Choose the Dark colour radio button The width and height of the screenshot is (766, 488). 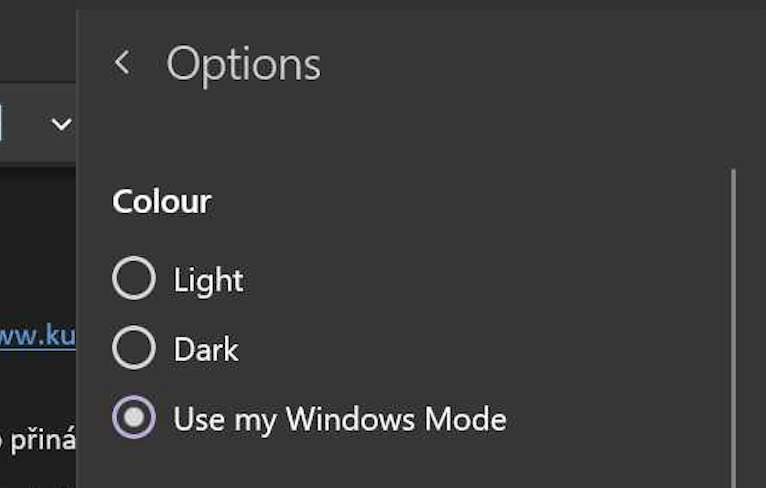[x=134, y=349]
